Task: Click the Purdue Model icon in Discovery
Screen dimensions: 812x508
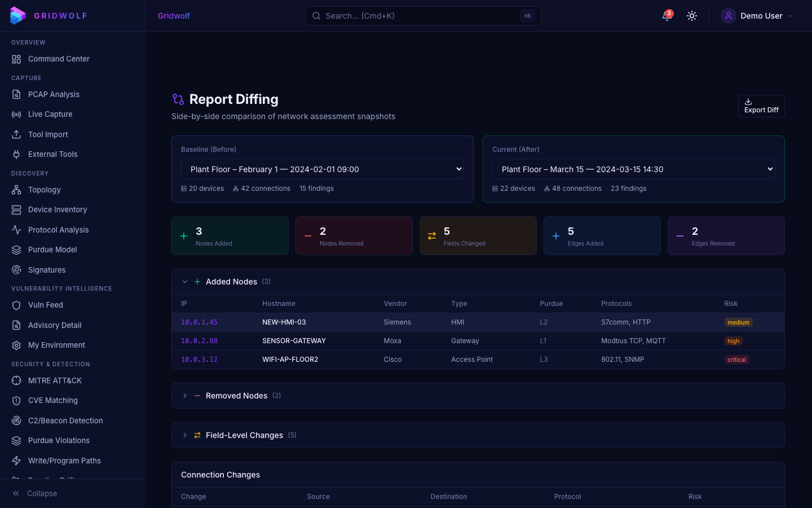Action: (16, 249)
